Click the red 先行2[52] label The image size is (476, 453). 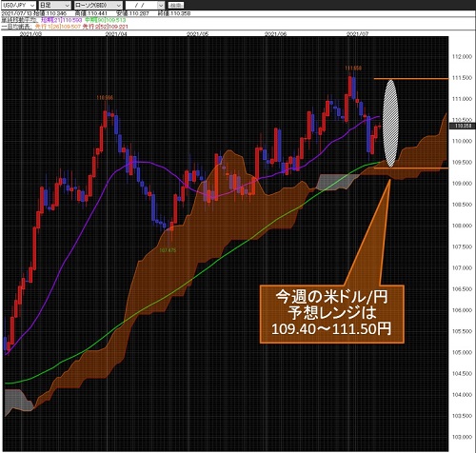point(105,27)
